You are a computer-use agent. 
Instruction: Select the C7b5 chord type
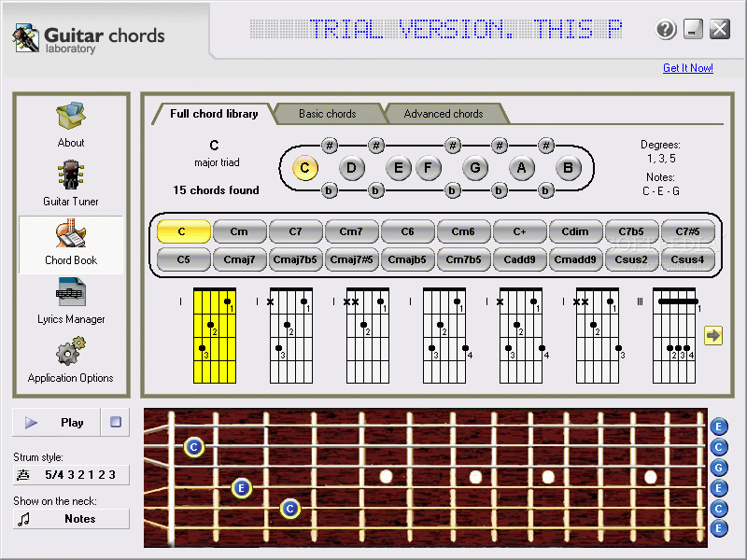point(631,231)
